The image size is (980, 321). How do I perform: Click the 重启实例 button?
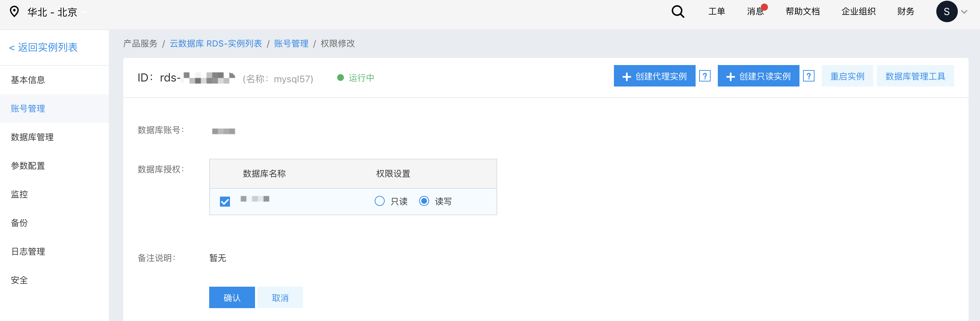pos(847,76)
